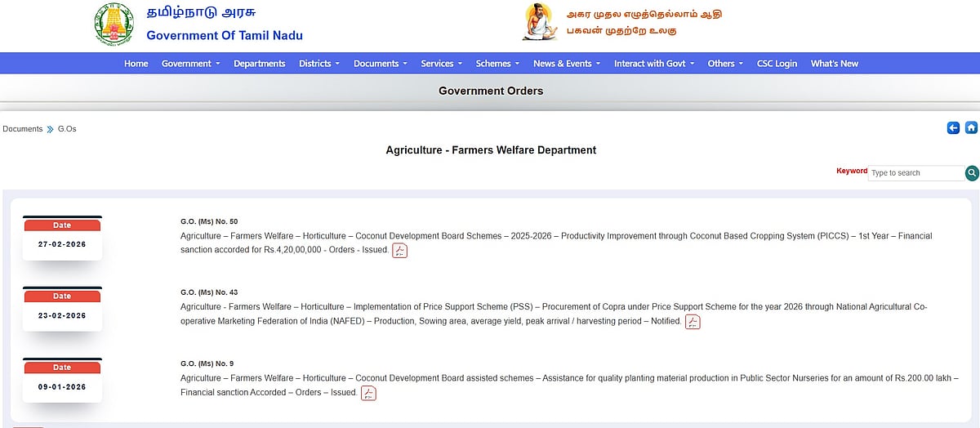980x428 pixels.
Task: Expand Interact with Govt dropdown
Action: coord(654,64)
